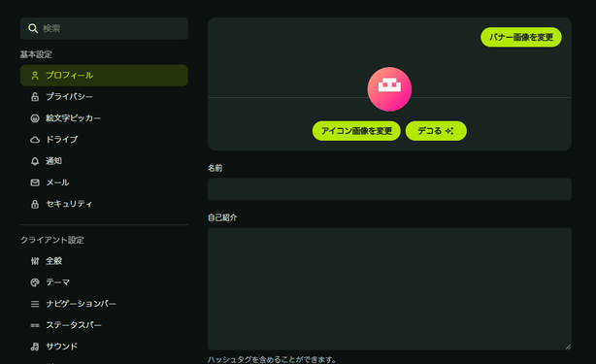This screenshot has height=364, width=596.
Task: Click the security lock icon
Action: pos(35,204)
